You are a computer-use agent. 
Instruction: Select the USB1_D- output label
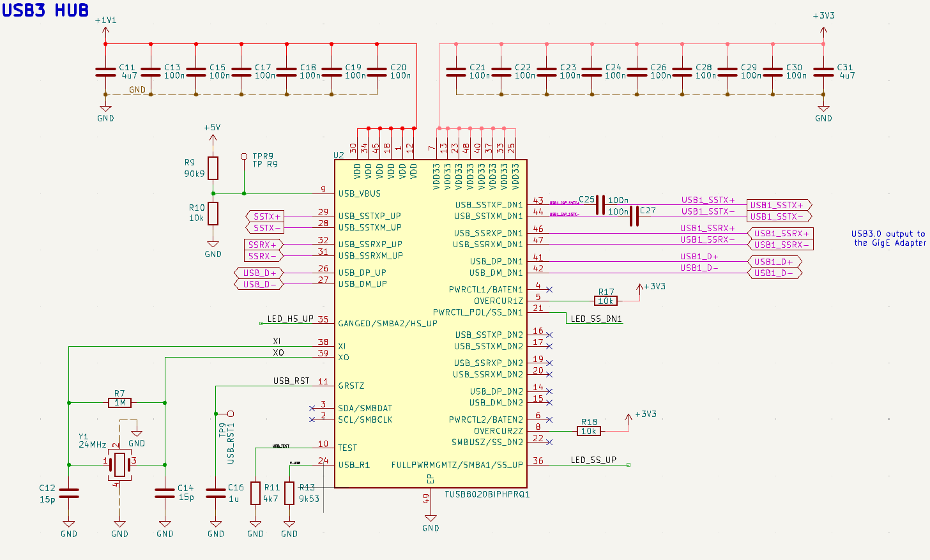774,273
